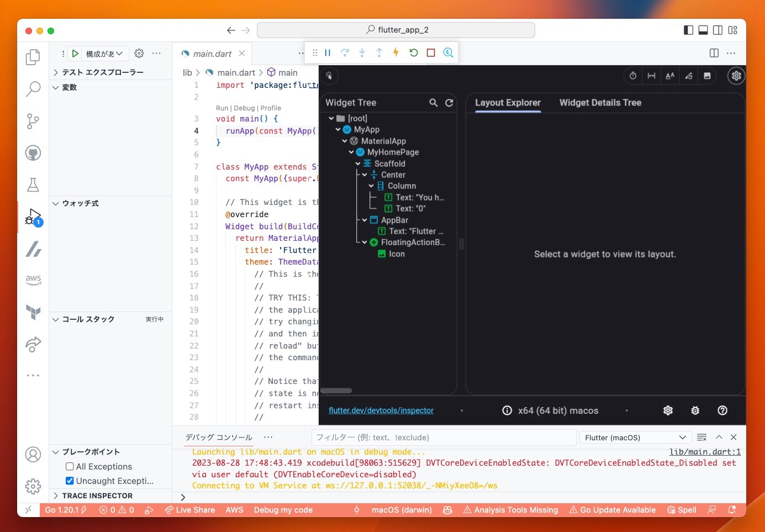Viewport: 765px width, 532px height.
Task: Collapse the ウォッチ式 section
Action: (110, 203)
